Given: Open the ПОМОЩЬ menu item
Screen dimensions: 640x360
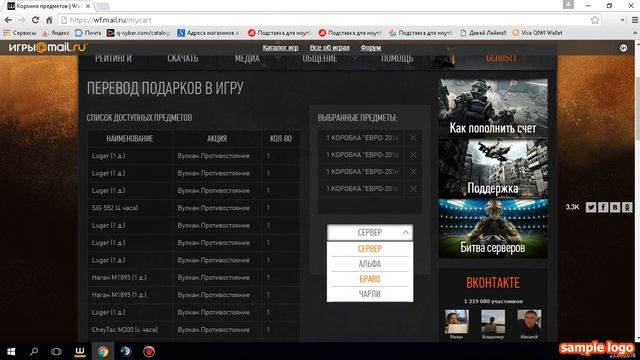Looking at the screenshot, I should [397, 59].
